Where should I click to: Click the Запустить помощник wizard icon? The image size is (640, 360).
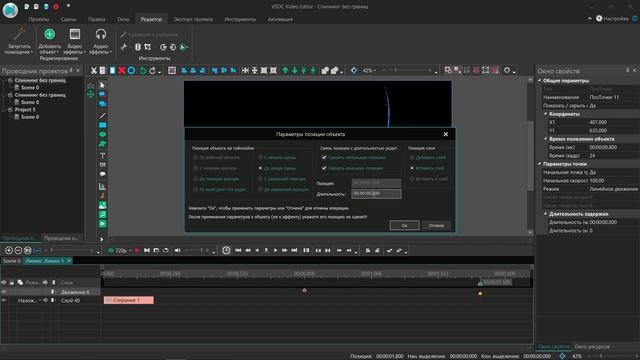pyautogui.click(x=19, y=35)
